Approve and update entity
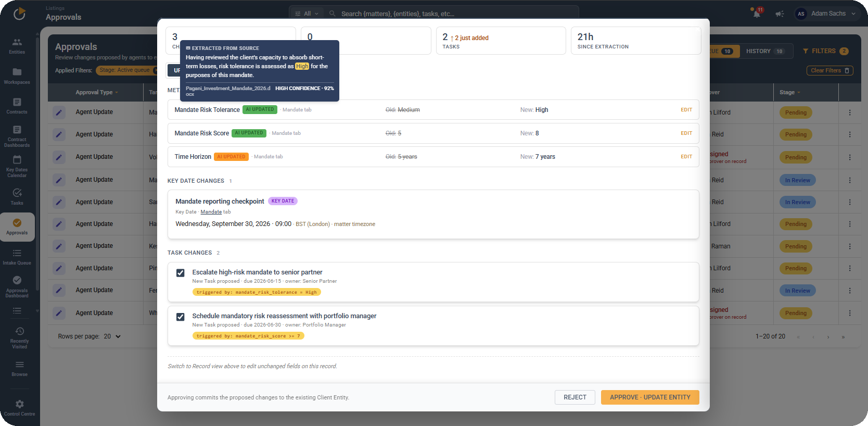Screen dimensions: 868x426 (x=650, y=397)
